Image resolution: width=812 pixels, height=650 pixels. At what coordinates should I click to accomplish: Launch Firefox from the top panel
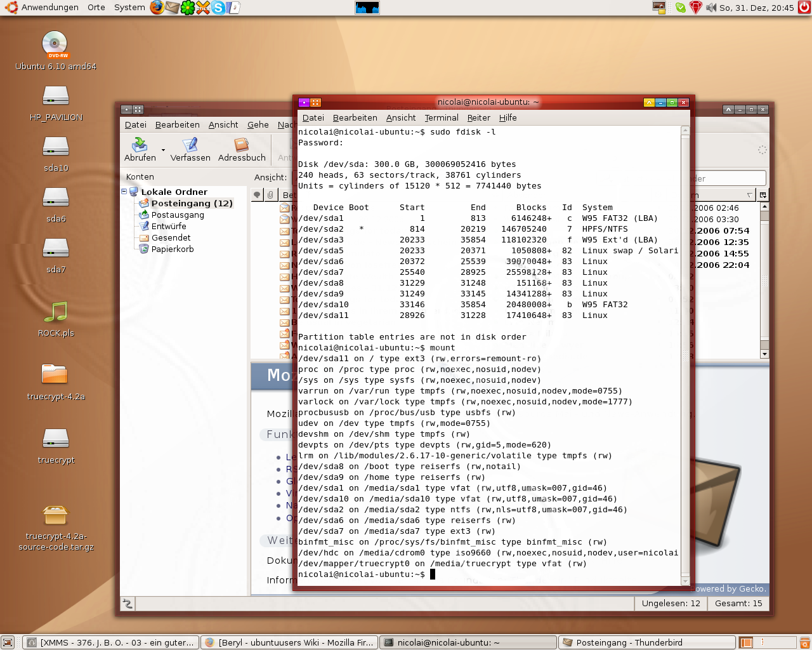[x=157, y=8]
